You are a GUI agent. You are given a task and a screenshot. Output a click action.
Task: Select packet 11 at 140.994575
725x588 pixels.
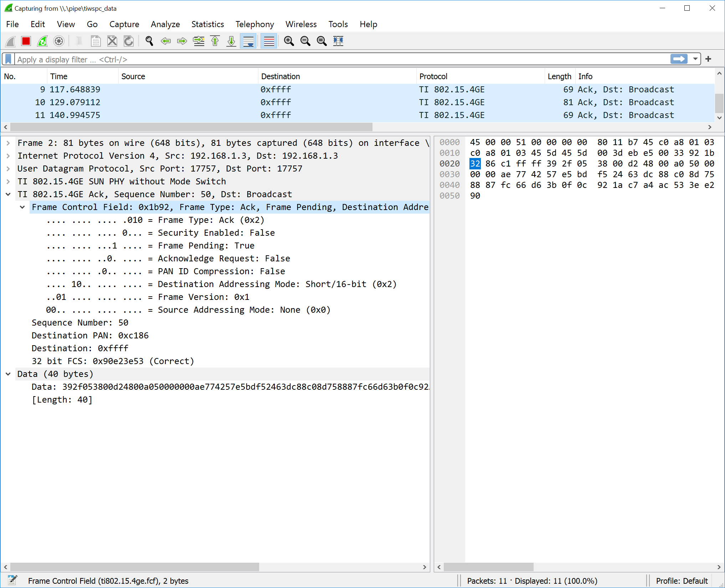pos(358,115)
